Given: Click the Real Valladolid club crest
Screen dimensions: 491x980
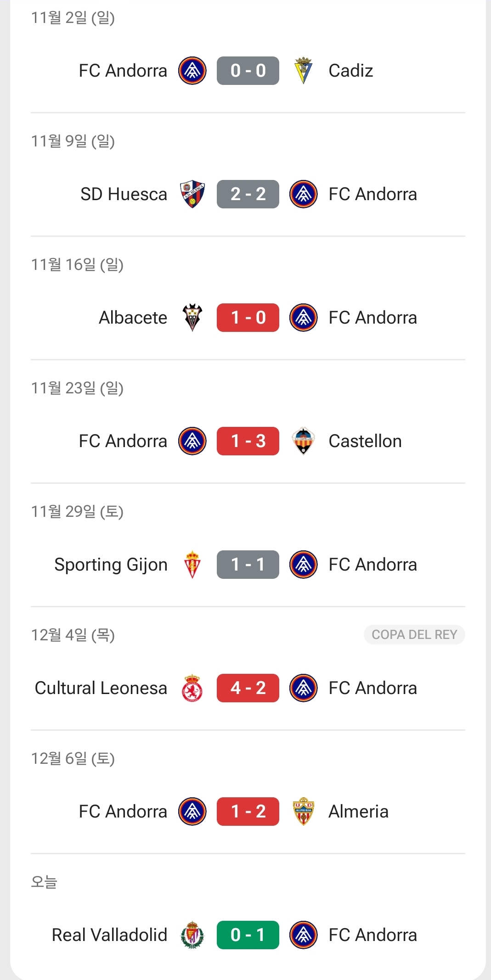Looking at the screenshot, I should click(x=192, y=935).
